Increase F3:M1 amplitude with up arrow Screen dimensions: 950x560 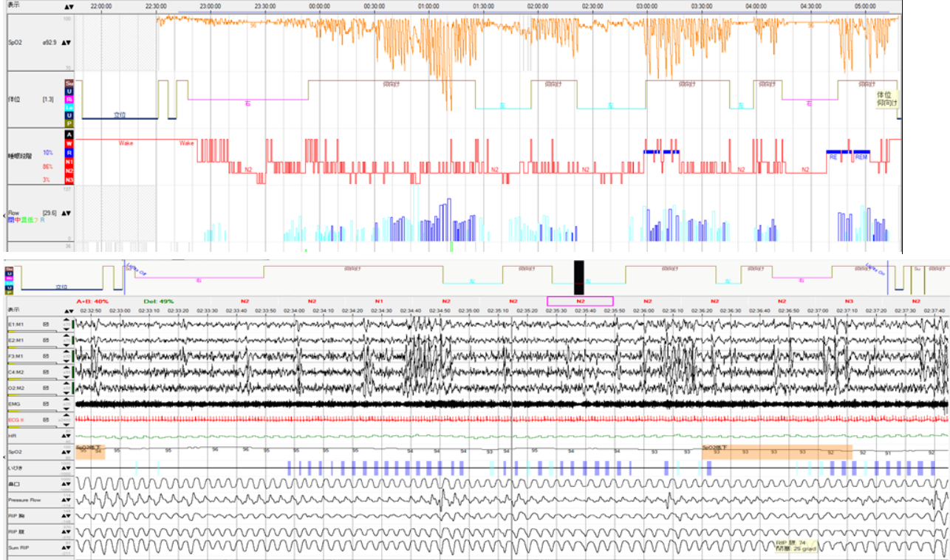tap(66, 352)
